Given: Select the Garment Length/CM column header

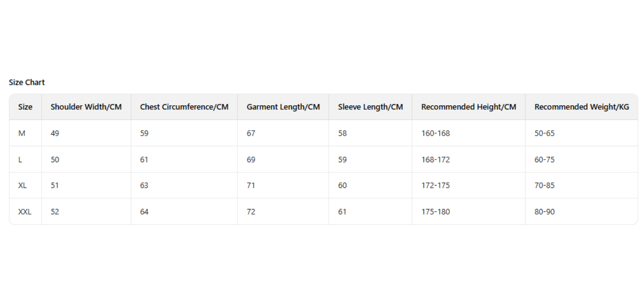Looking at the screenshot, I should 283,107.
